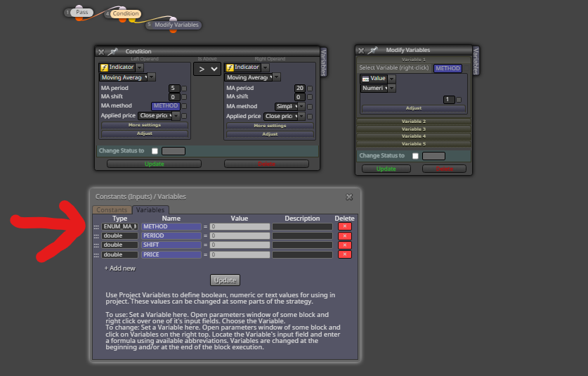Open the left operand Indicator type dropdown
This screenshot has width=588, height=376.
[x=140, y=67]
